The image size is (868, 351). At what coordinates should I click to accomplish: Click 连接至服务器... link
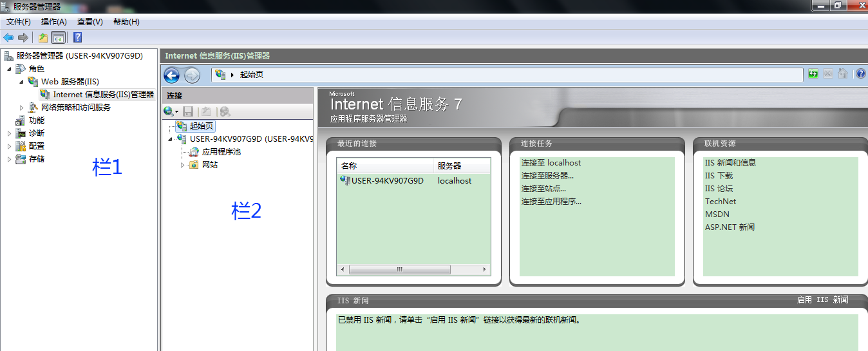pyautogui.click(x=547, y=176)
